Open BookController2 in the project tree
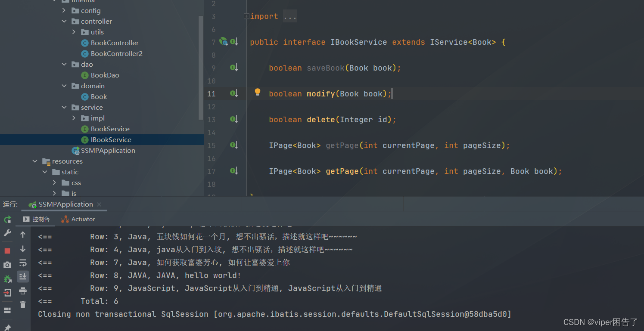This screenshot has height=331, width=644. point(116,53)
